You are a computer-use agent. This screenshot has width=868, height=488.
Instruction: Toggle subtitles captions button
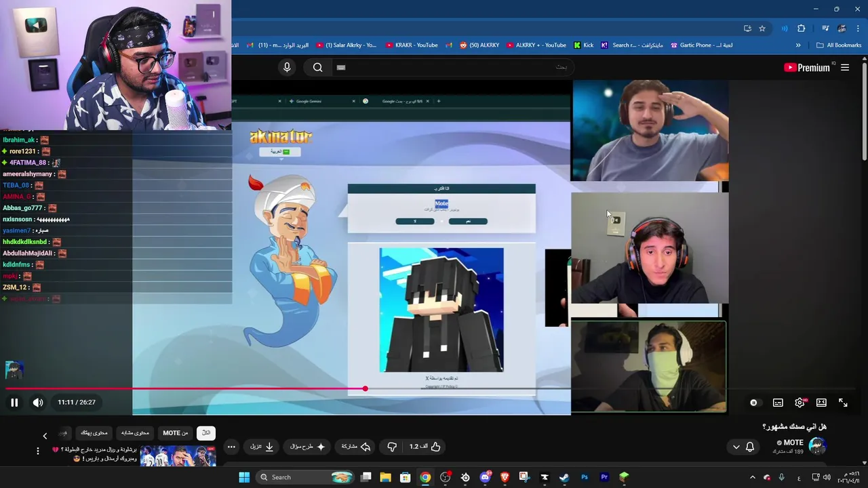[778, 403]
